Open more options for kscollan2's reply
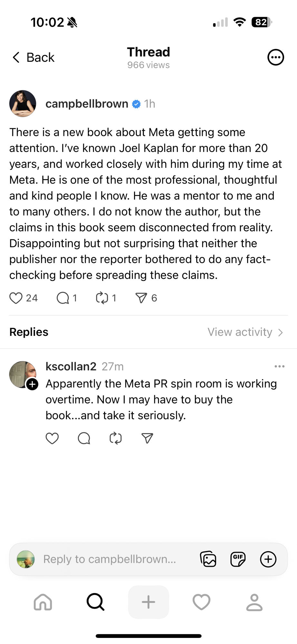This screenshot has width=297, height=644. click(x=279, y=366)
